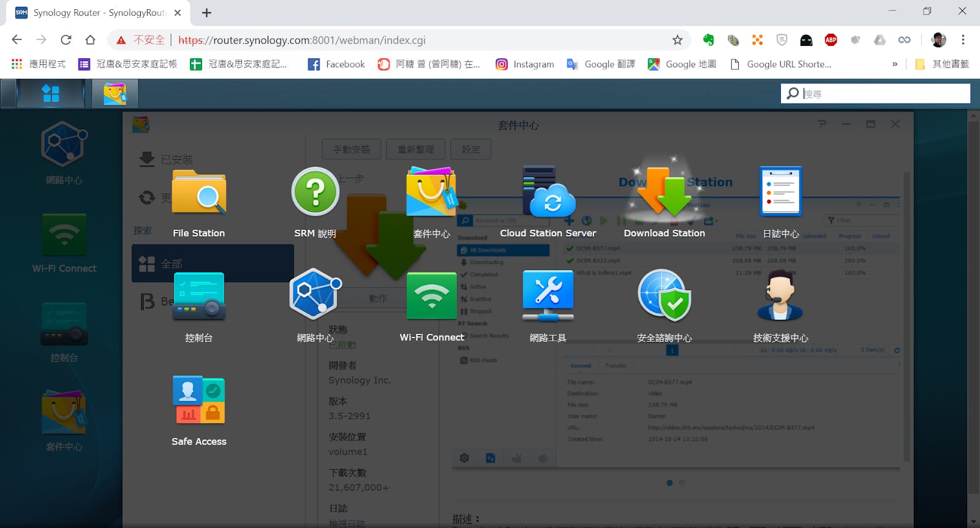The image size is (980, 528).
Task: Click the desktop vertical scrollbar
Action: point(973,306)
